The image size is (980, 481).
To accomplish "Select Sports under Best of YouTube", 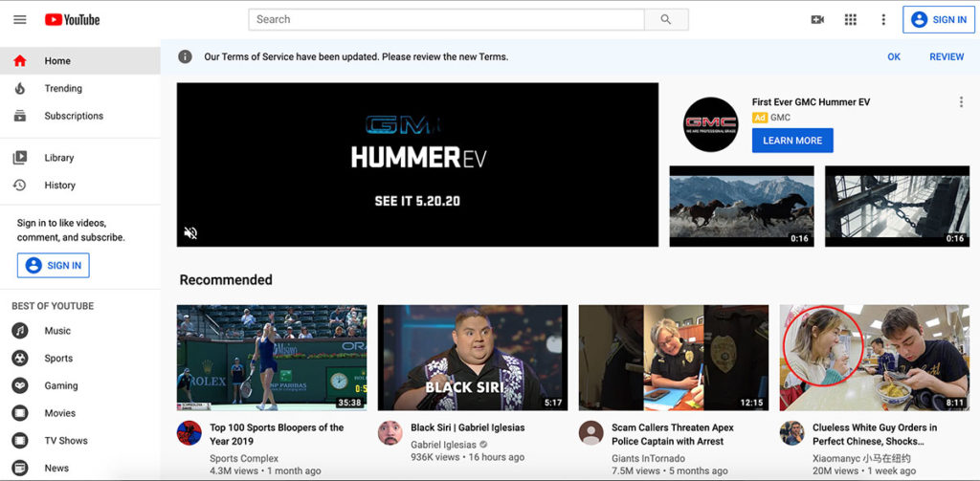I will 80,358.
